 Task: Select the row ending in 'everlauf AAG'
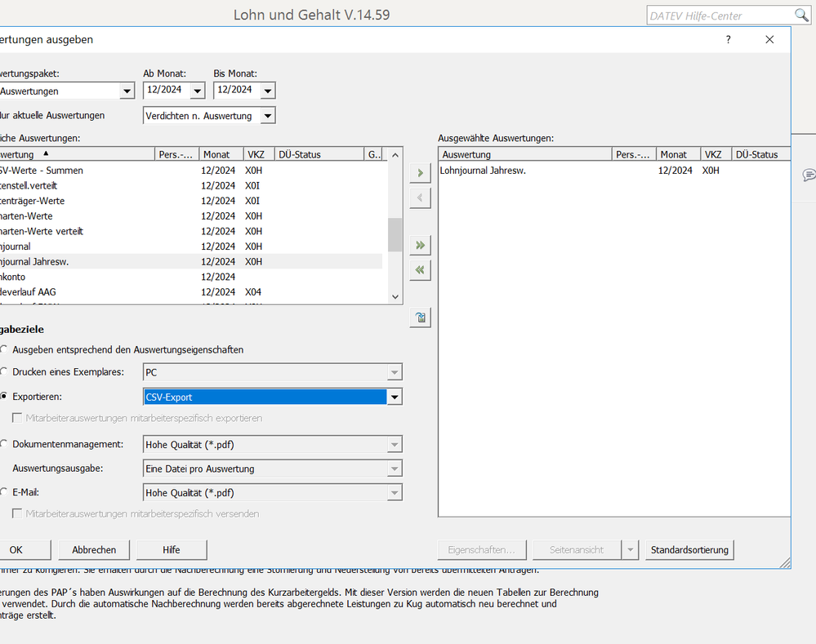click(x=191, y=292)
